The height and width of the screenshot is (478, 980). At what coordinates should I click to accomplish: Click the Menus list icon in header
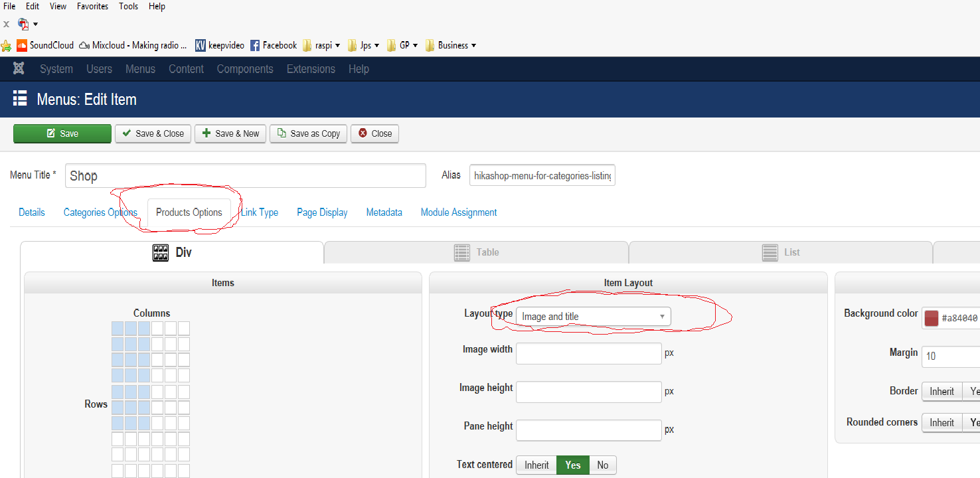[x=20, y=99]
